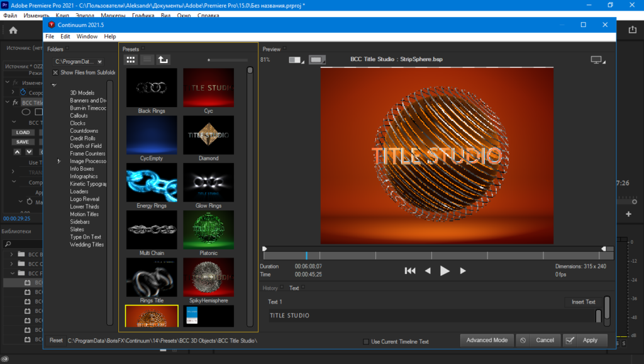Viewport: 644px width, 364px height.
Task: Open the C:\ProgramData folder path dropdown
Action: point(77,62)
